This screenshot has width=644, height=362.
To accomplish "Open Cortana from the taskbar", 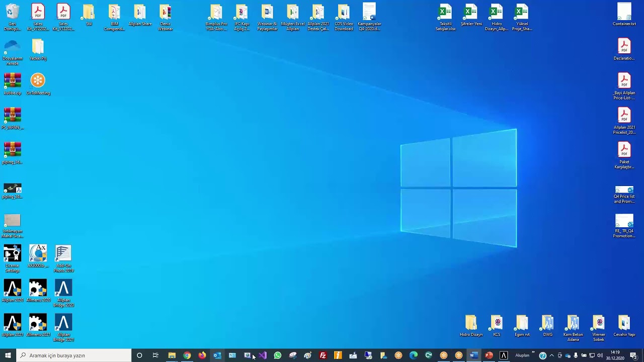I will [139, 355].
